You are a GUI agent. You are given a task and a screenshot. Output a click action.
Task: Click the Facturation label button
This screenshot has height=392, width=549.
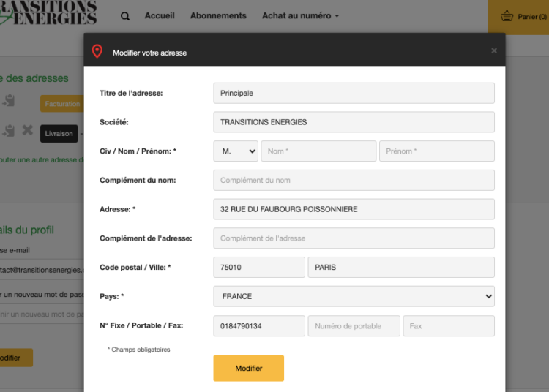(x=61, y=104)
